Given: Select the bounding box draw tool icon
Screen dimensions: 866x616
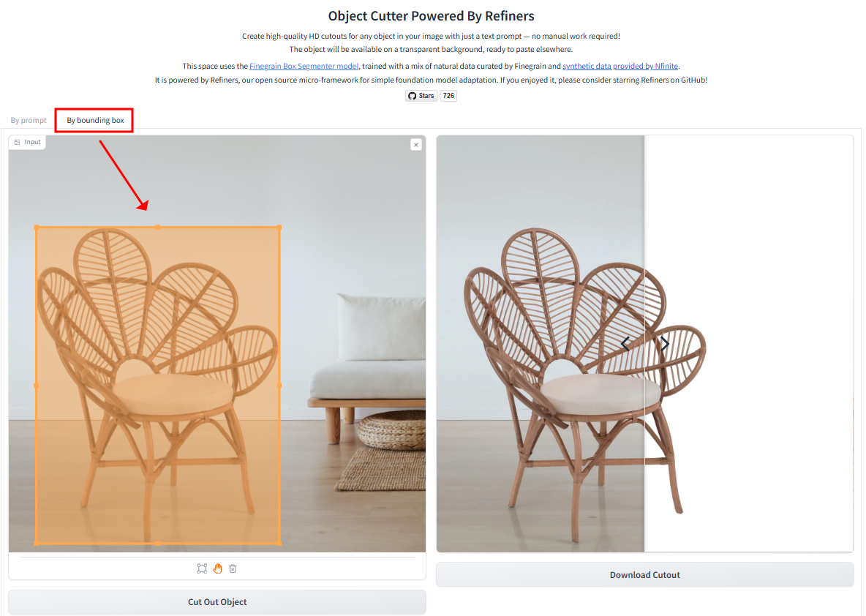Looking at the screenshot, I should point(202,568).
